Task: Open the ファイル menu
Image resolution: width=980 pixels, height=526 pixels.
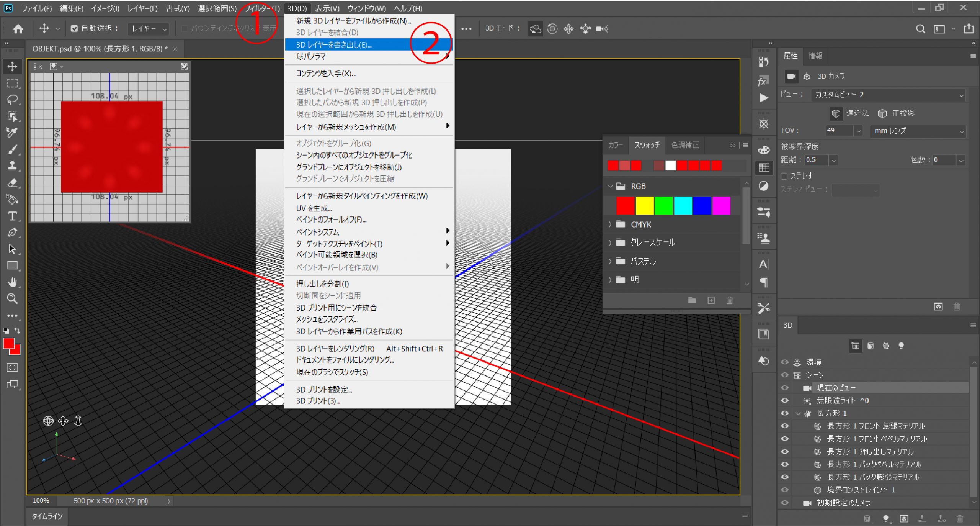Action: click(x=37, y=8)
